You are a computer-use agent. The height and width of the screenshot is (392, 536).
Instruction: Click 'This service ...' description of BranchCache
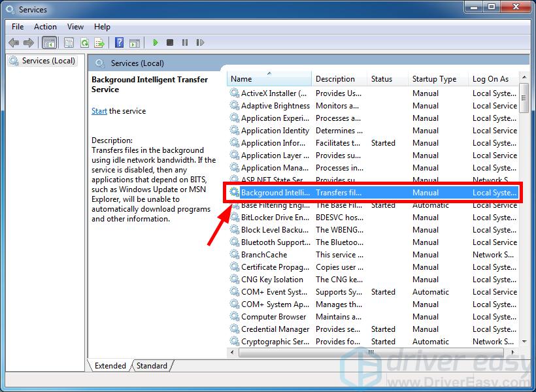click(x=339, y=255)
